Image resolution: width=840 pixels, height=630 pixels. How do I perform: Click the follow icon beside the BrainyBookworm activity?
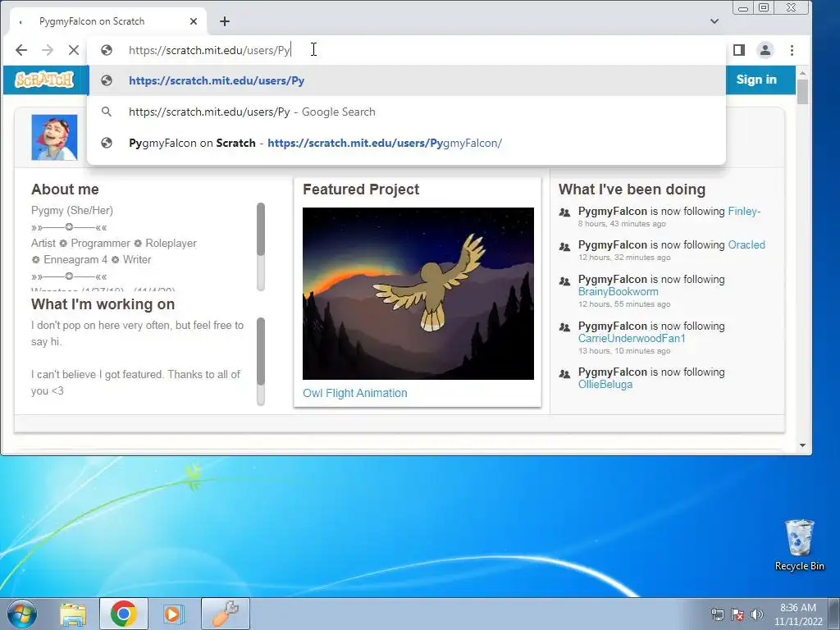tap(564, 281)
